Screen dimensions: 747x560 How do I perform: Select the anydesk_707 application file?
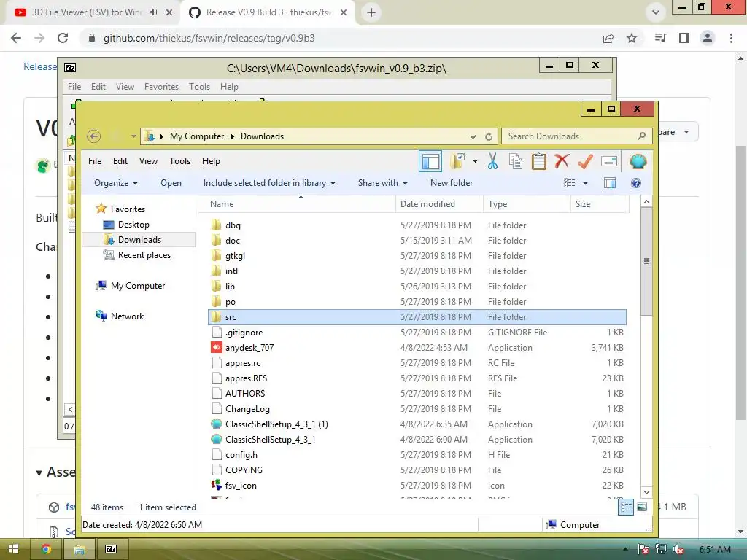tap(417, 348)
